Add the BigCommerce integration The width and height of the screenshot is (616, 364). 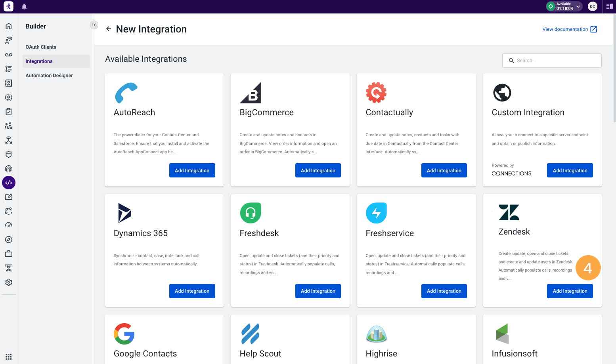click(x=318, y=170)
